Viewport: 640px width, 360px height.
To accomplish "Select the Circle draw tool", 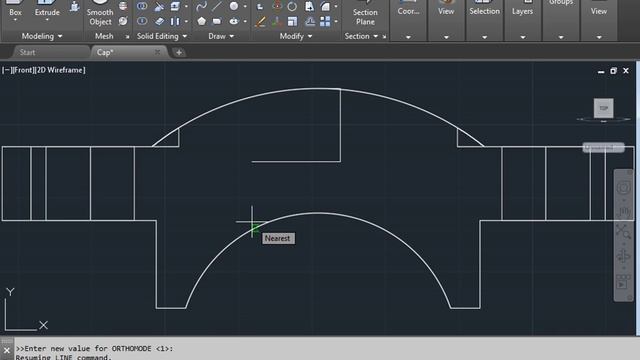I will tap(233, 6).
